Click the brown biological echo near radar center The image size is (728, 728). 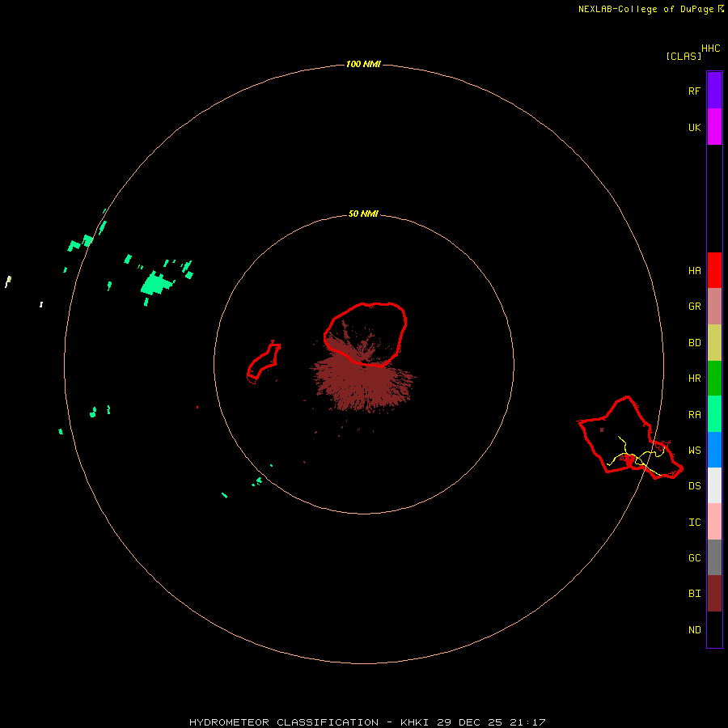363,382
